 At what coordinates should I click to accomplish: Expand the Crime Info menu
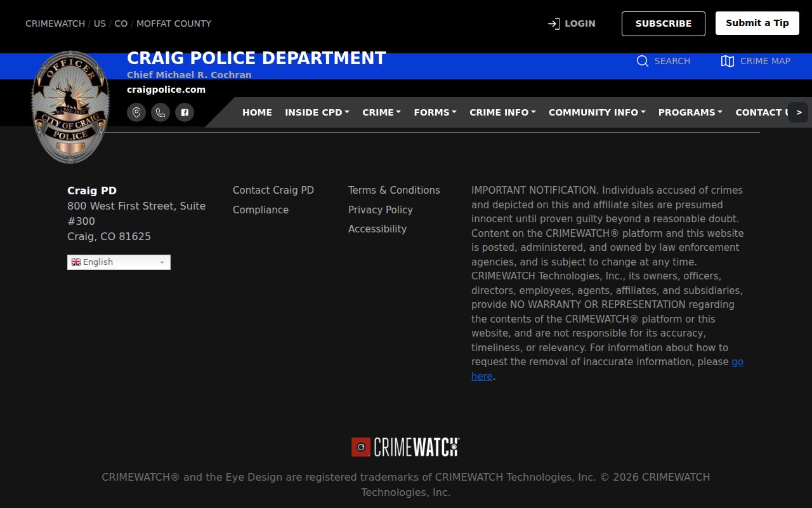pos(502,112)
